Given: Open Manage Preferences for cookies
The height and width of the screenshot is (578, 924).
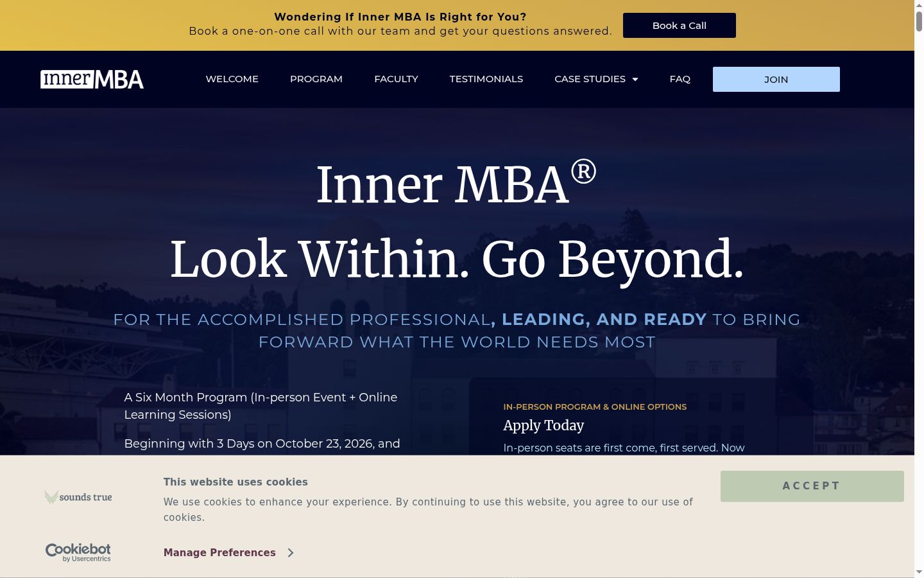Looking at the screenshot, I should click(x=219, y=552).
